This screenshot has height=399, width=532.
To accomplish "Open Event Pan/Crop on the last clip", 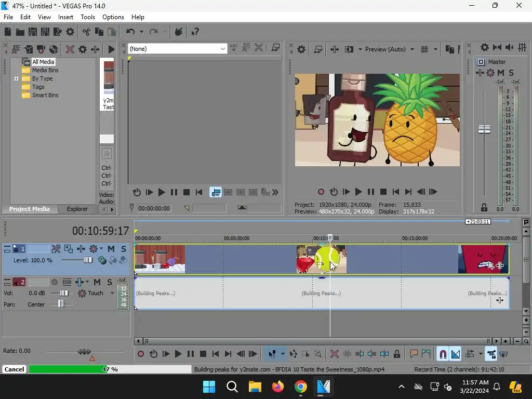I will (490, 265).
